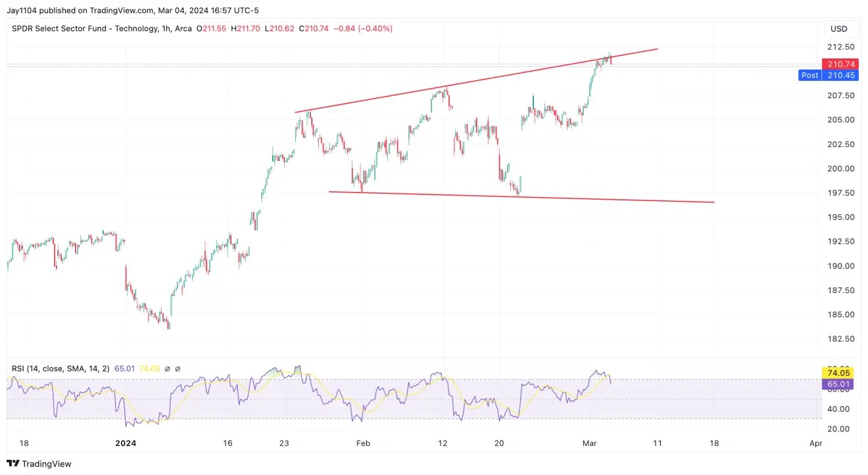Click the 190.00 price axis label

[840, 265]
